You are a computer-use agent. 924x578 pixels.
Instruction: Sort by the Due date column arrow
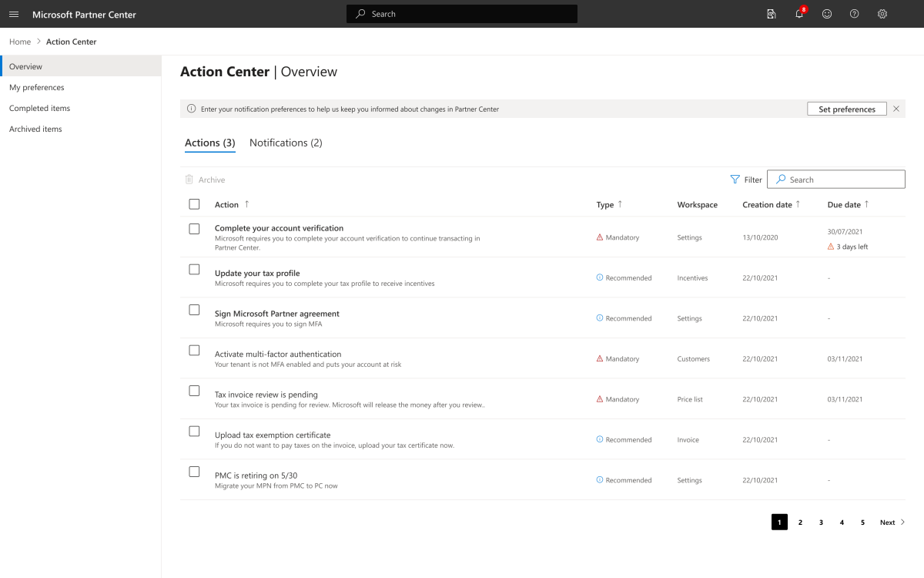867,204
